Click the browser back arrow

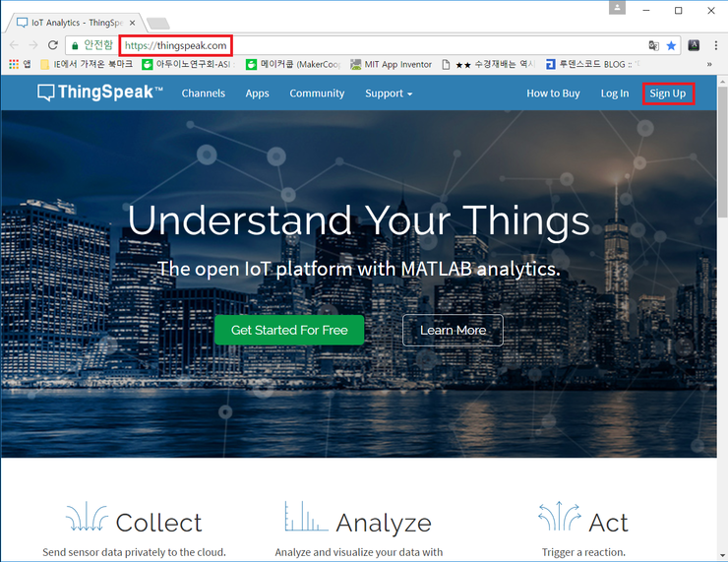coord(14,45)
